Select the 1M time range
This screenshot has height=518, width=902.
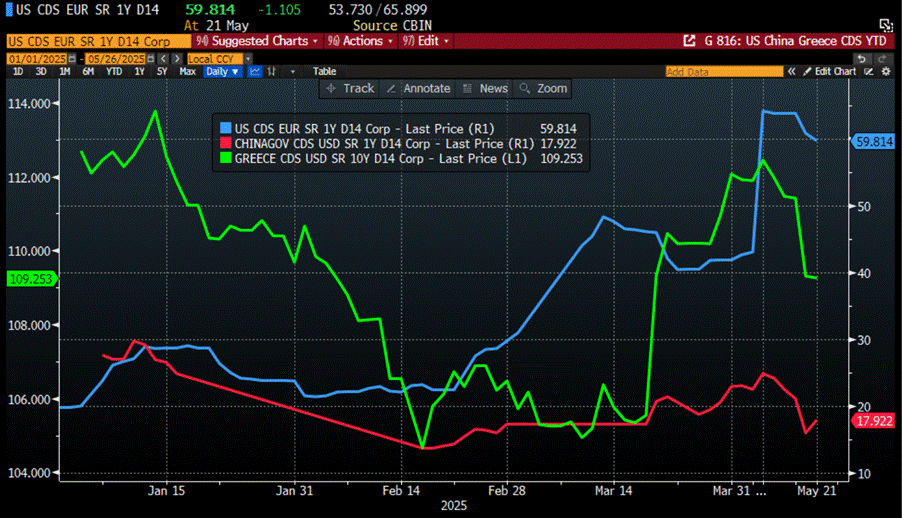[64, 71]
